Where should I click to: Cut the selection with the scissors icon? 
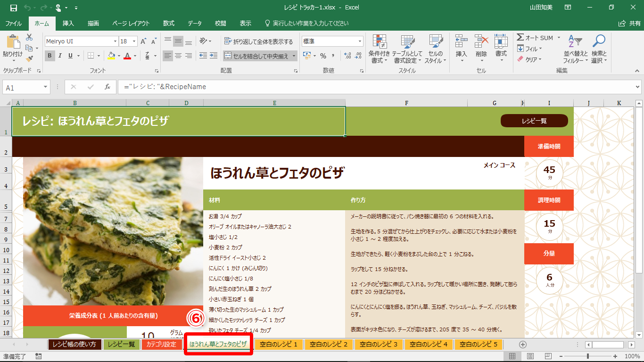29,37
